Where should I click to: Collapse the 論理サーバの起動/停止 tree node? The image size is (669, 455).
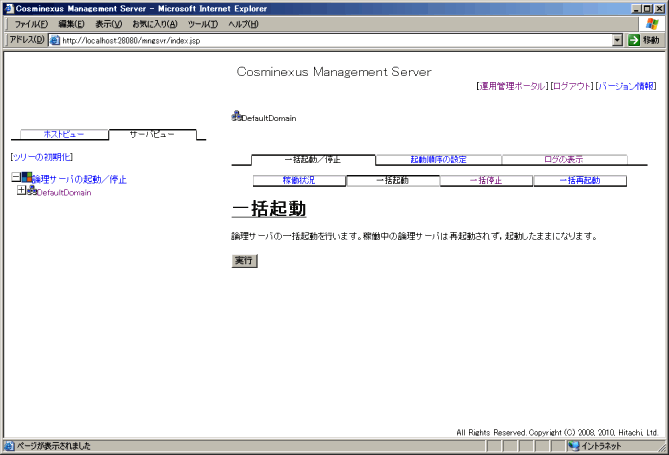(x=15, y=178)
